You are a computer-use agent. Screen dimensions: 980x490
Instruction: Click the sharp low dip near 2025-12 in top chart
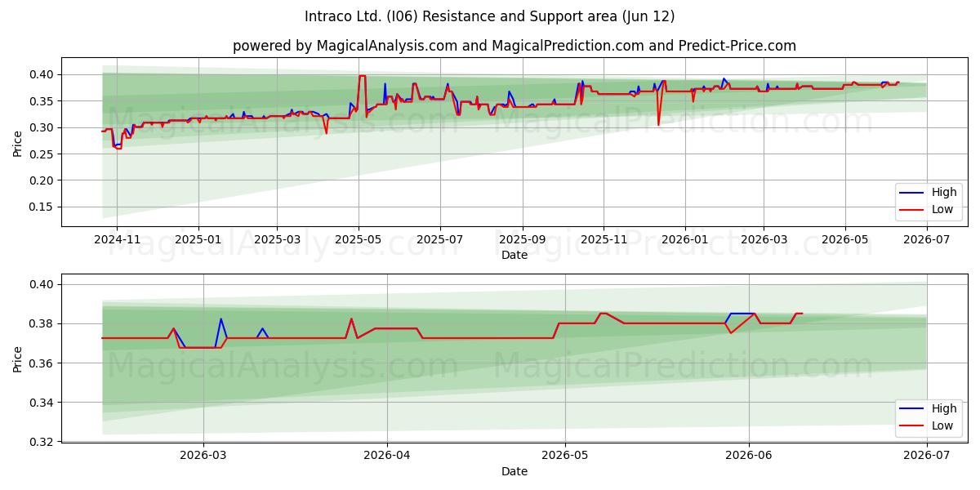[x=658, y=124]
